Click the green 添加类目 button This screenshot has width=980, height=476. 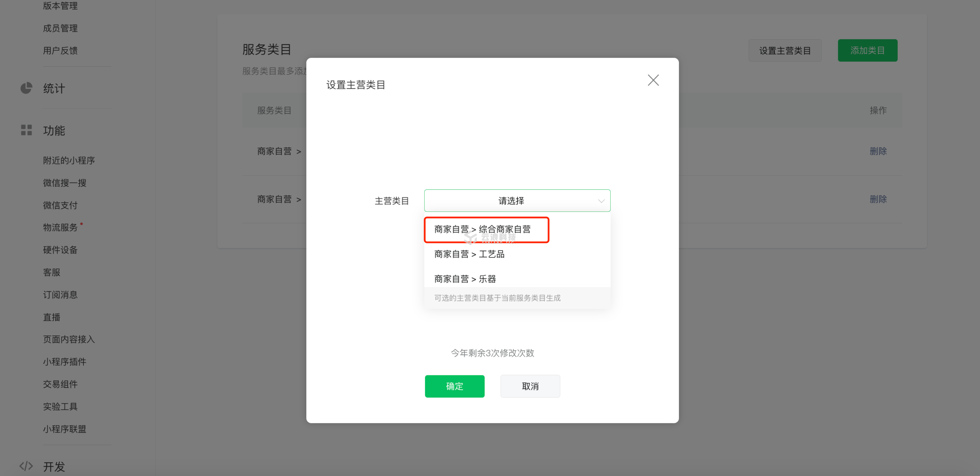[867, 50]
